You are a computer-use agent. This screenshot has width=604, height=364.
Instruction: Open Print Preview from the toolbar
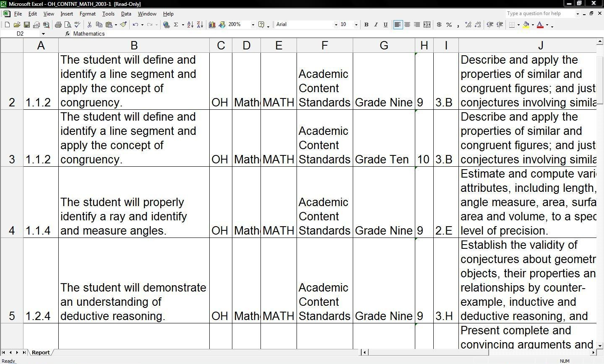pyautogui.click(x=68, y=25)
